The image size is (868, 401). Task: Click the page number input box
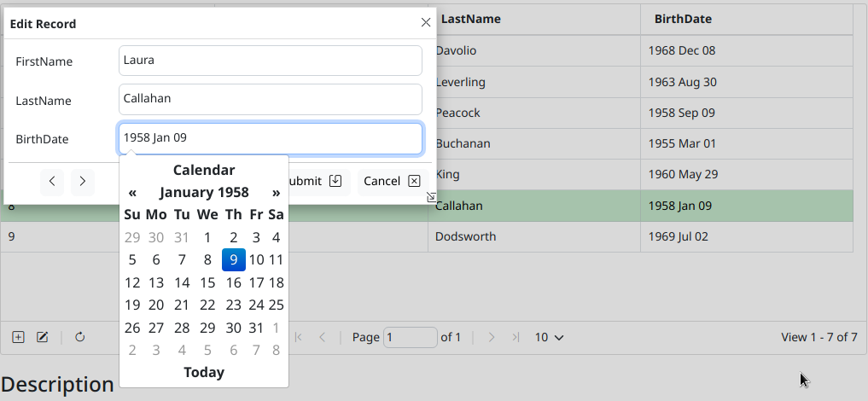[410, 337]
